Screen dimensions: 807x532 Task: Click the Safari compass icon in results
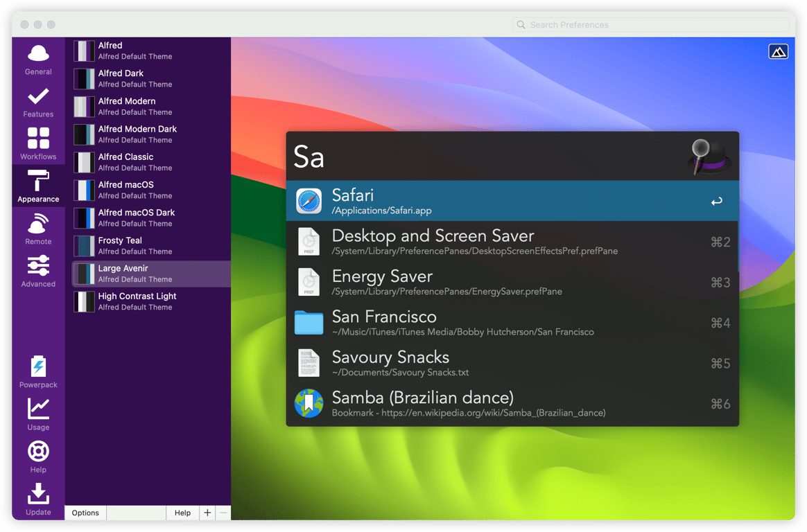click(x=309, y=201)
